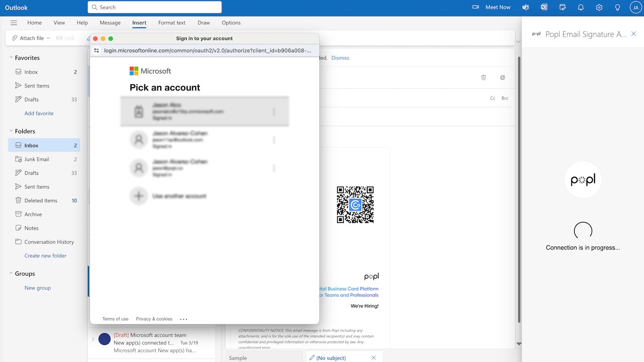
Task: Select the highlighted work account with the badge icon
Action: click(205, 112)
